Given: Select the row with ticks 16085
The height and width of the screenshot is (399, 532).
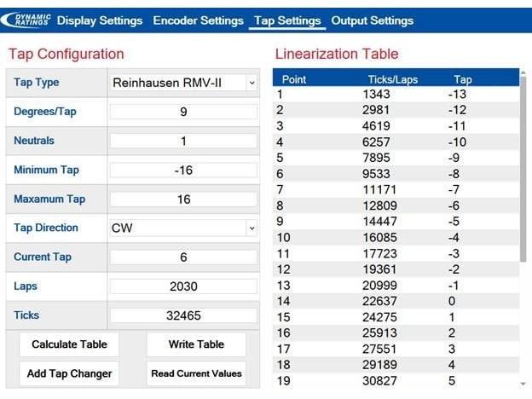Looking at the screenshot, I should pos(396,238).
